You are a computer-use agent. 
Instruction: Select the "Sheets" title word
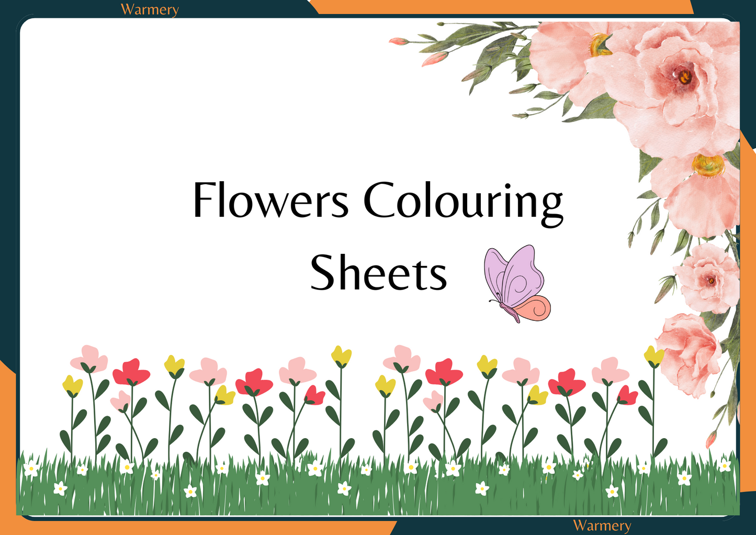(x=378, y=273)
